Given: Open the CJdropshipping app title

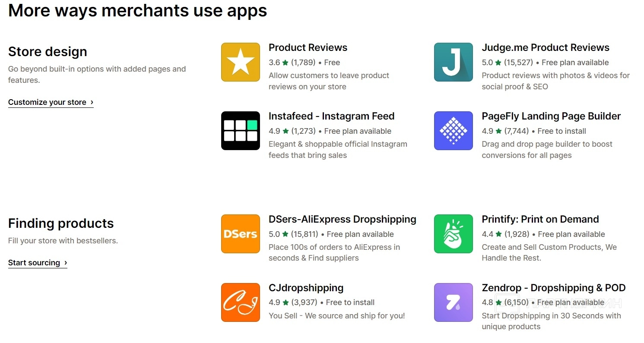Looking at the screenshot, I should click(306, 288).
